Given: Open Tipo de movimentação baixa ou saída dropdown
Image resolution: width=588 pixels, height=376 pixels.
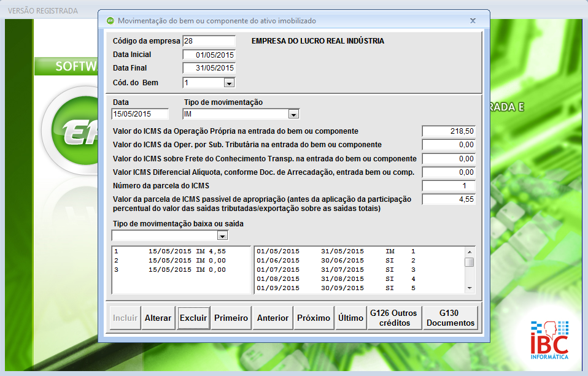Looking at the screenshot, I should [x=222, y=236].
